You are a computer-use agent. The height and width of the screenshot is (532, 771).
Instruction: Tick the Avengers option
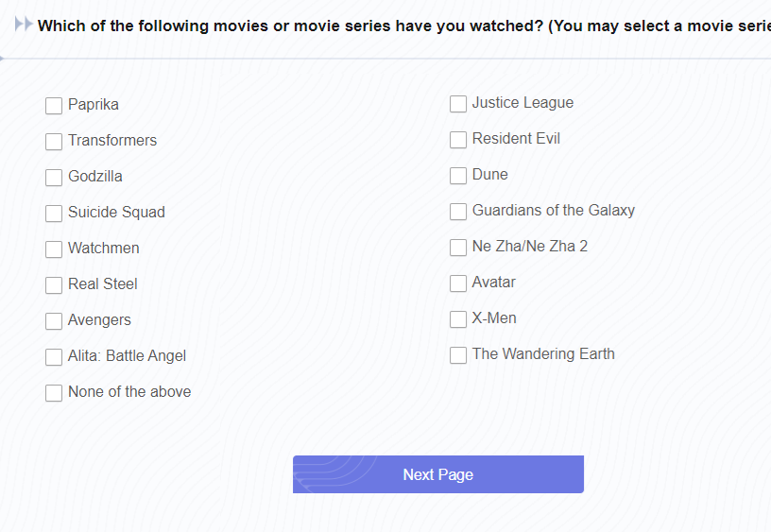tap(54, 321)
